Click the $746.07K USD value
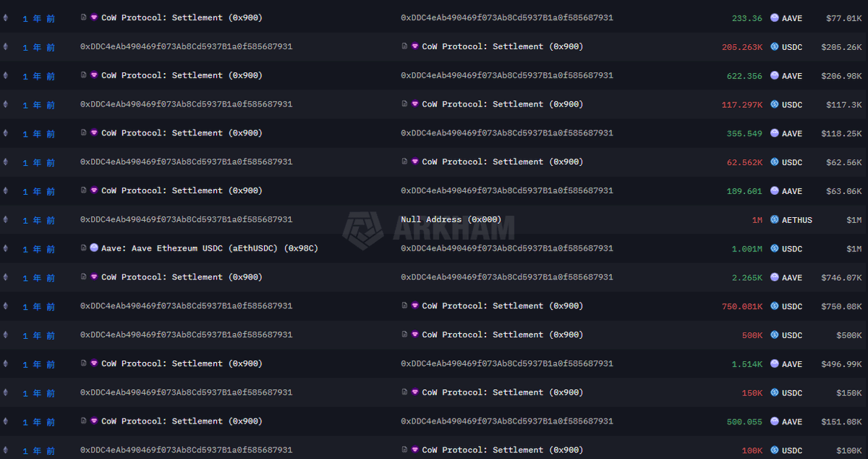This screenshot has height=459, width=868. pos(842,278)
